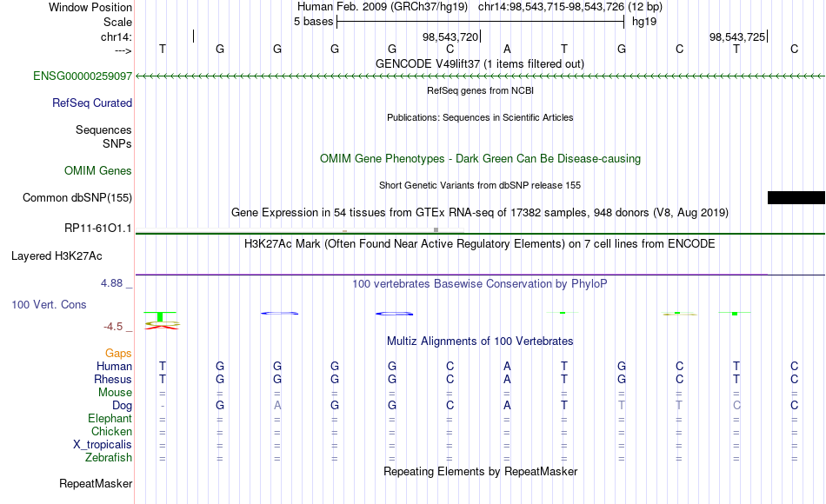Click the SNPs track label

[117, 143]
